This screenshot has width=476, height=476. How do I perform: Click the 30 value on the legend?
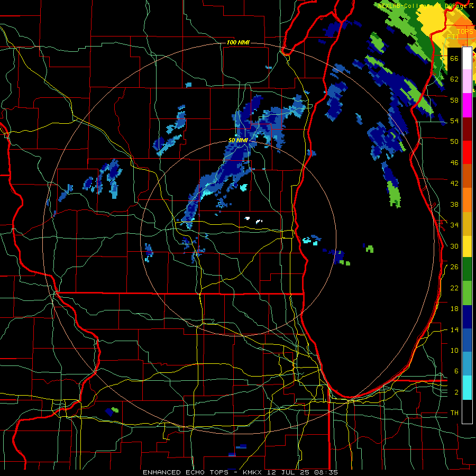point(454,246)
